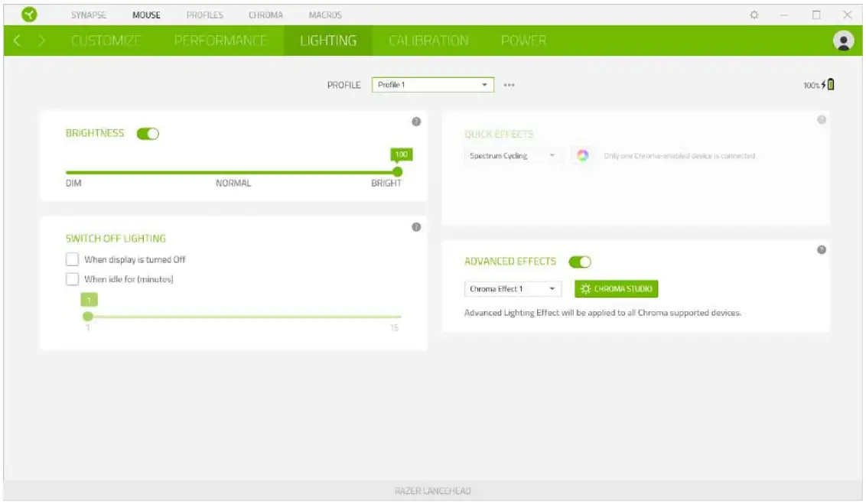The width and height of the screenshot is (866, 504).
Task: Click the BRIGHT brightness label
Action: click(386, 184)
